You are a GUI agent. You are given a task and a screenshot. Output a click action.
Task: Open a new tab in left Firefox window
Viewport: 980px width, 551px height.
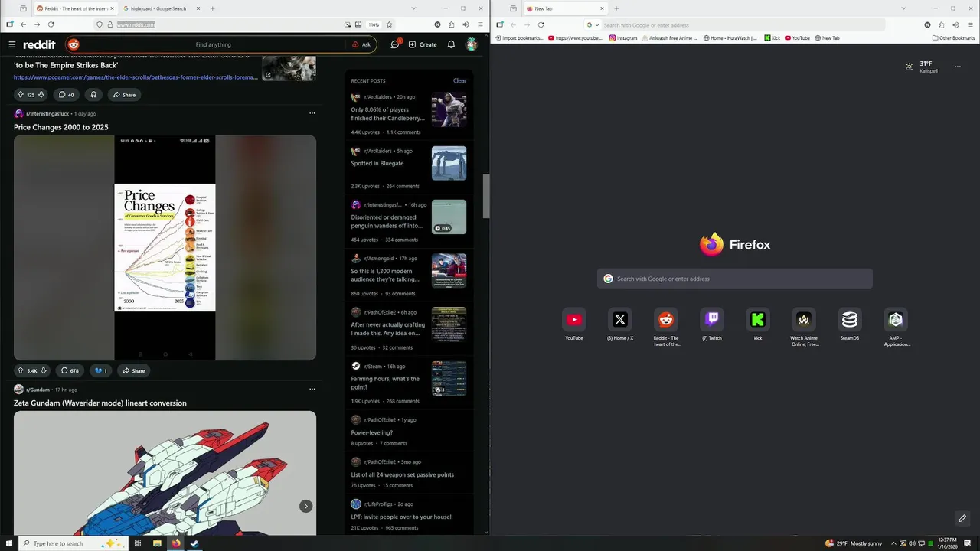tap(212, 8)
